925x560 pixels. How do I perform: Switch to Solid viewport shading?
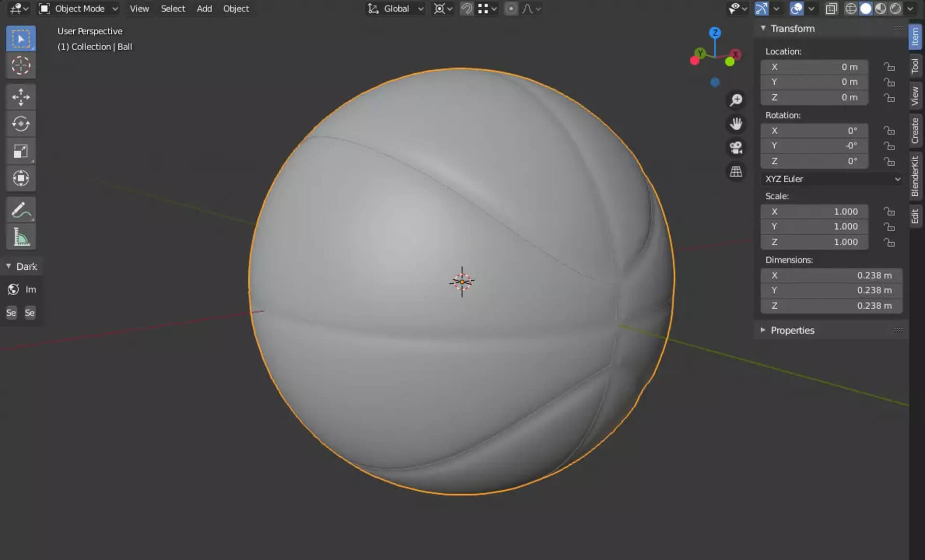tap(866, 9)
